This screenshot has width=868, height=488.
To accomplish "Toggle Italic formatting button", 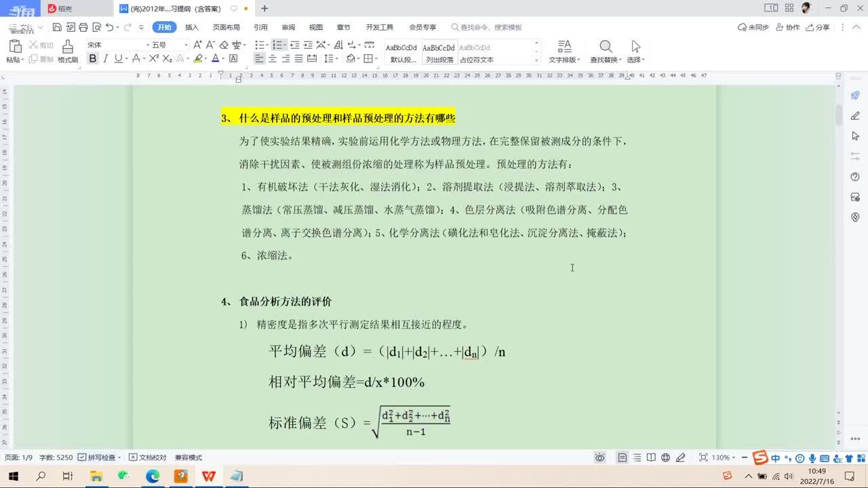I will [105, 59].
